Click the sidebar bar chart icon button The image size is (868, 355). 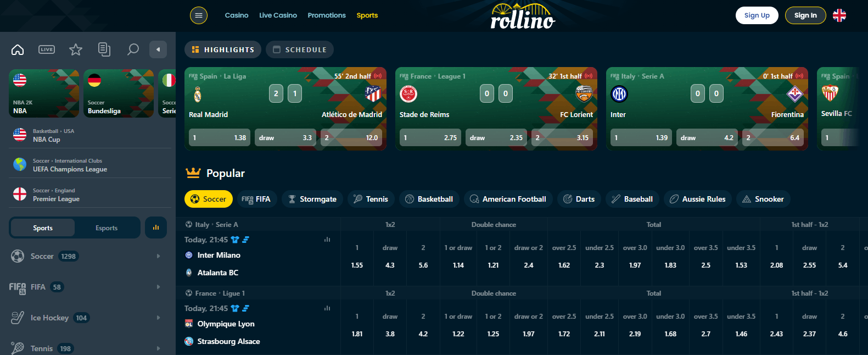coord(156,228)
